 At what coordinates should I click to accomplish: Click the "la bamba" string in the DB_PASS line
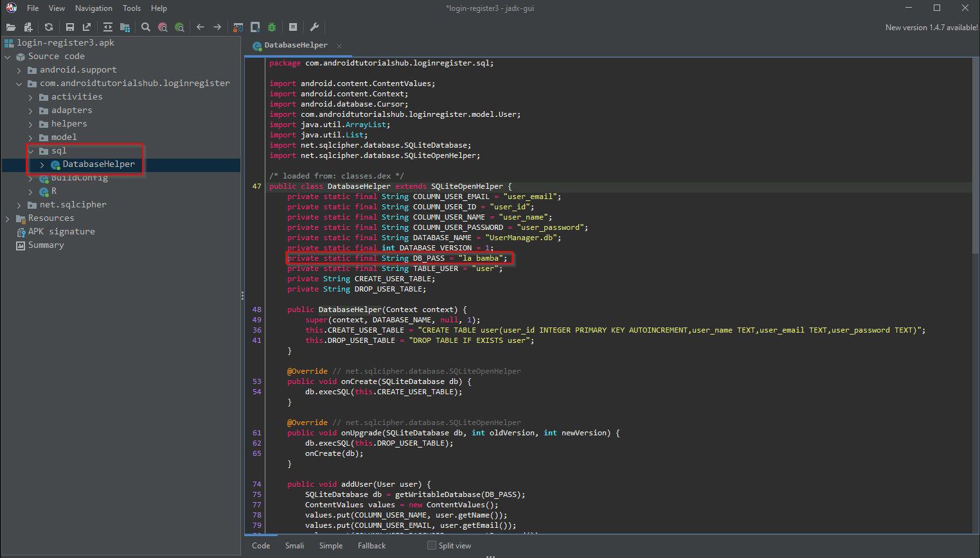tap(481, 259)
